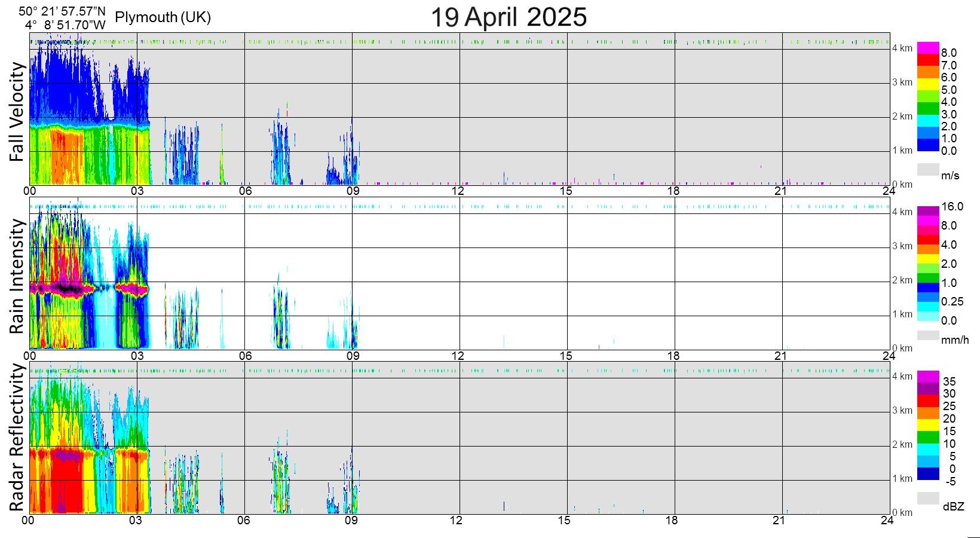
Task: Click the 00 hour tick under Radar Reflectivity
Action: (29, 520)
